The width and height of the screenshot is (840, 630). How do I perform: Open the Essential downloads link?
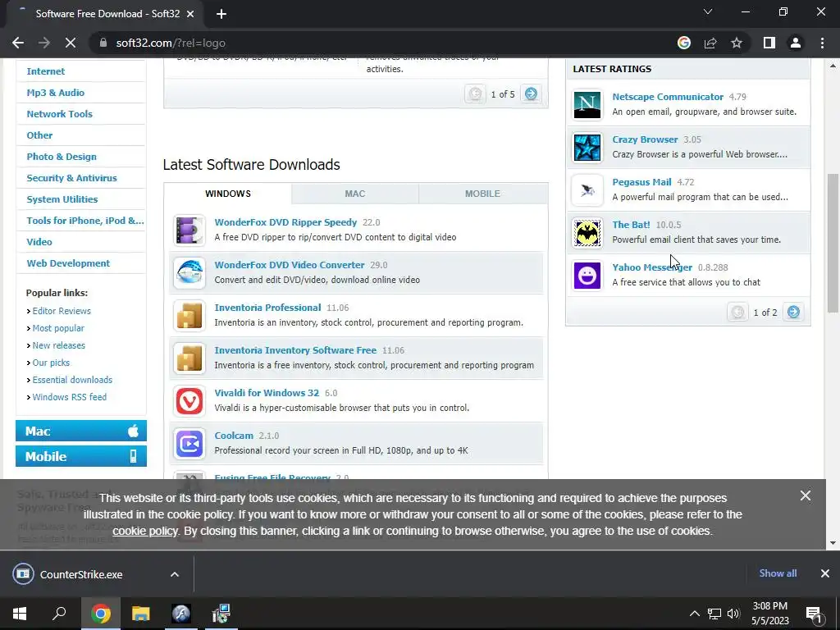72,379
